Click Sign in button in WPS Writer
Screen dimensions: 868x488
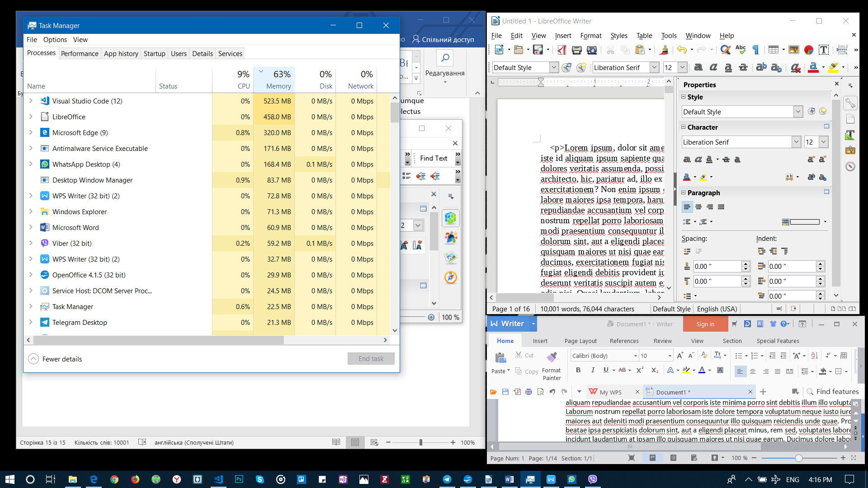coord(705,324)
